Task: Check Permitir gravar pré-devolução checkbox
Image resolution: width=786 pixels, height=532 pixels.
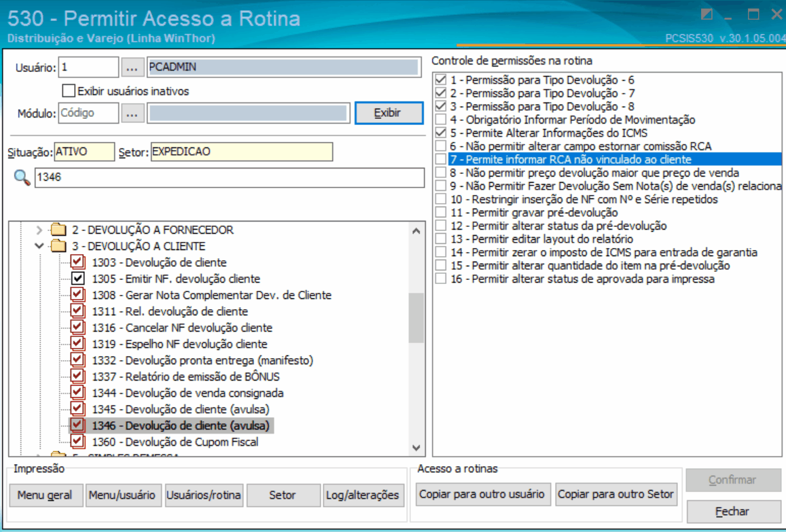Action: pos(441,213)
